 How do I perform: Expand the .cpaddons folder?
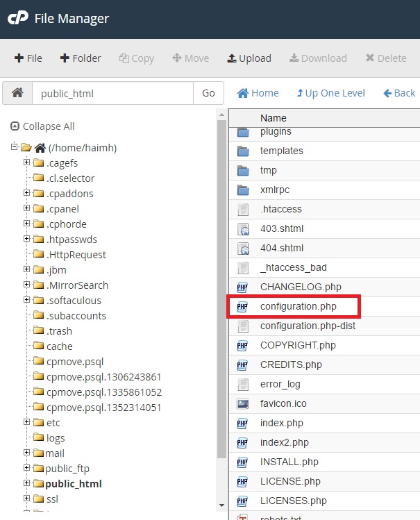coord(26,193)
